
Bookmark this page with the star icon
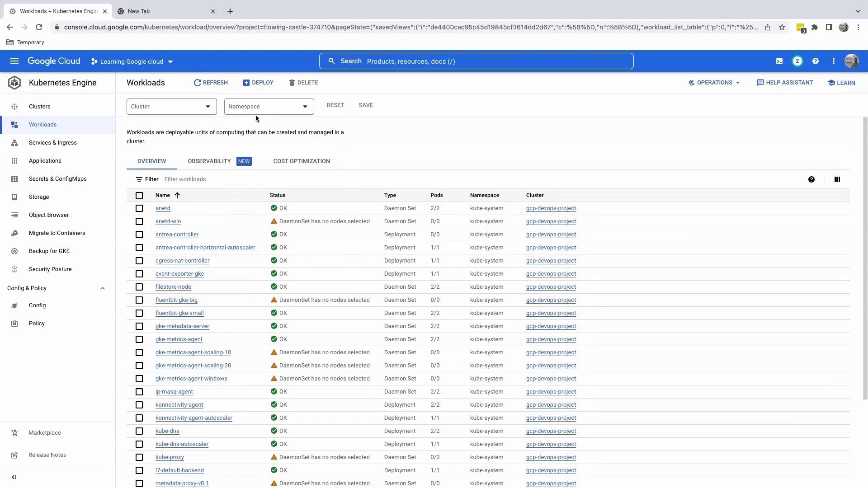coord(782,27)
